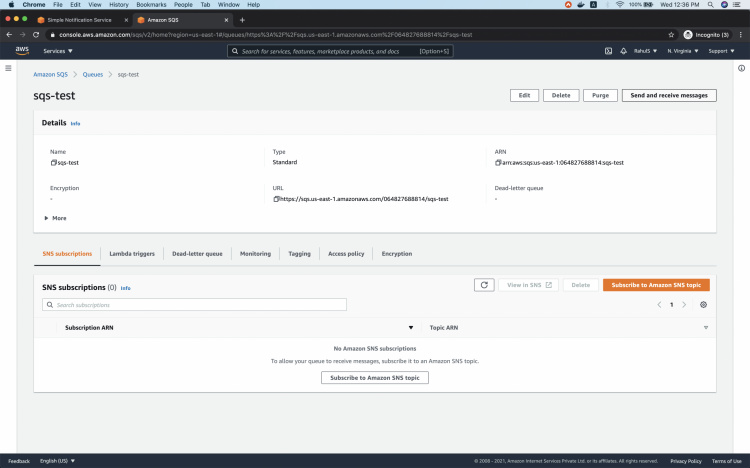Click the AWS logo home icon
Image resolution: width=750 pixels, height=468 pixels.
tap(21, 50)
